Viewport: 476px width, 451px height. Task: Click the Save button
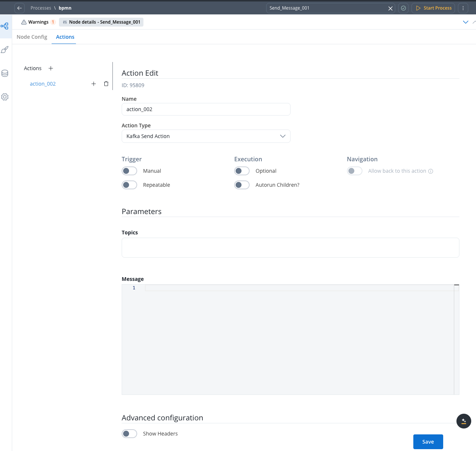click(x=428, y=442)
